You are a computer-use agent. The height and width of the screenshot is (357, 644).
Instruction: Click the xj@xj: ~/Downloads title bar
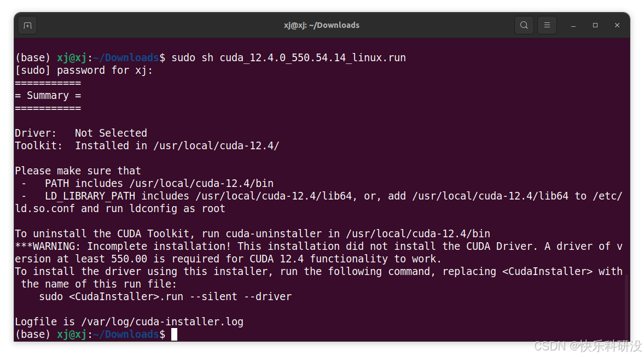pyautogui.click(x=322, y=25)
